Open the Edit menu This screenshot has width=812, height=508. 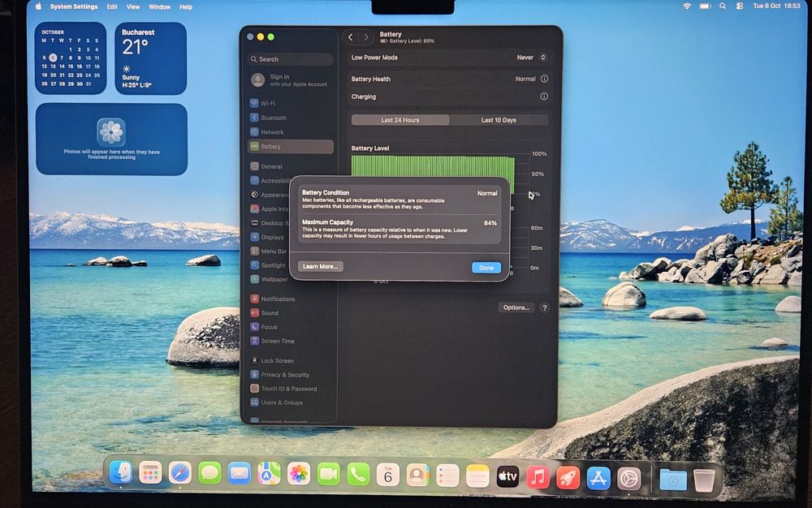[112, 6]
